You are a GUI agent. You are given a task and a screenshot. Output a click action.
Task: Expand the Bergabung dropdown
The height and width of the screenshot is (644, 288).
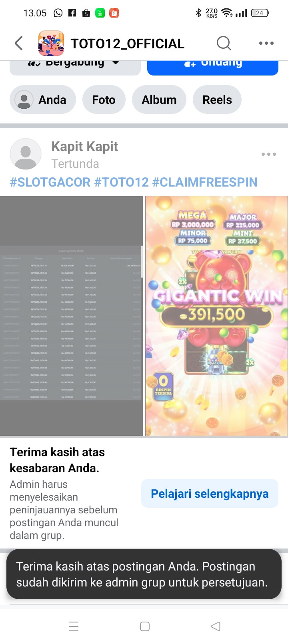pyautogui.click(x=75, y=67)
